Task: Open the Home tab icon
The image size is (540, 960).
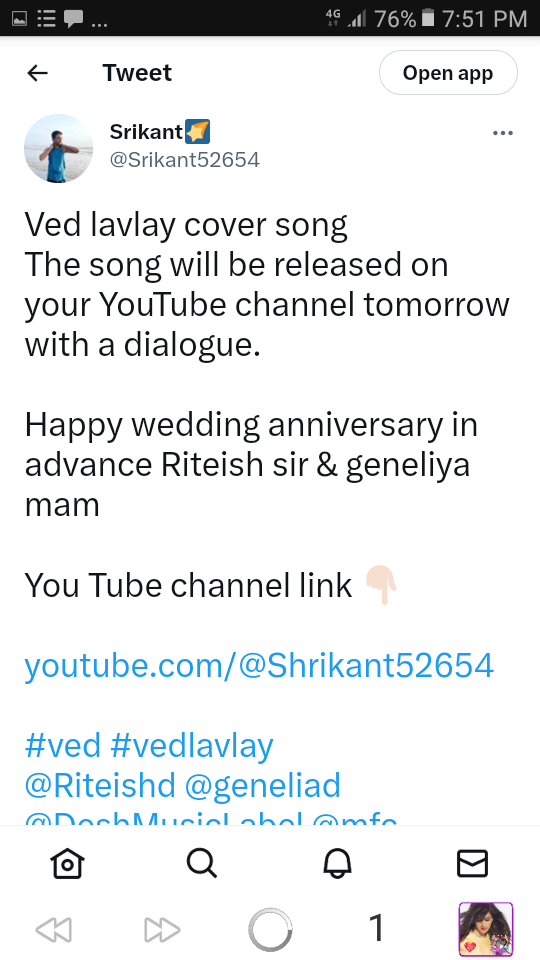Action: point(67,863)
